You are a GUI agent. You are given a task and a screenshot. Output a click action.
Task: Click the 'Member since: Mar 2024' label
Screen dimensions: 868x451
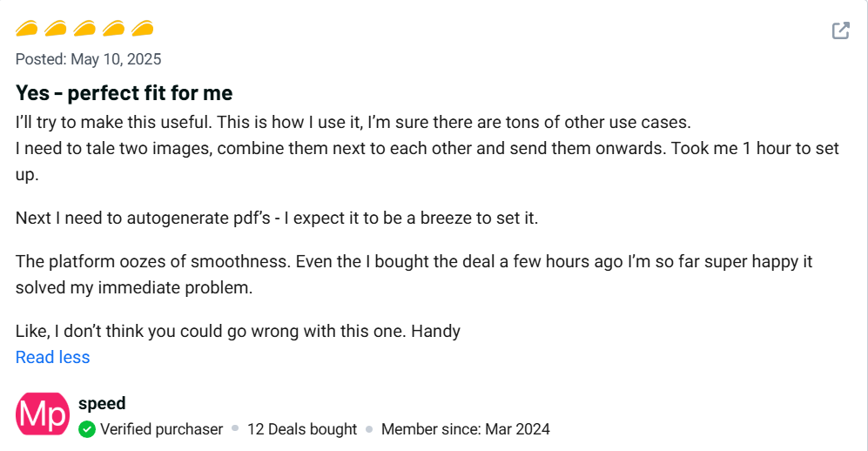465,429
